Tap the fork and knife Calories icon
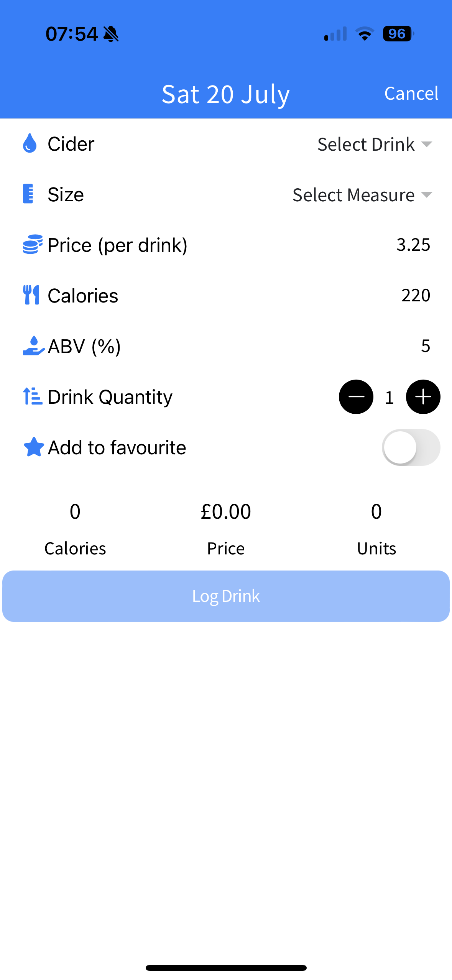This screenshot has width=452, height=980. tap(31, 295)
